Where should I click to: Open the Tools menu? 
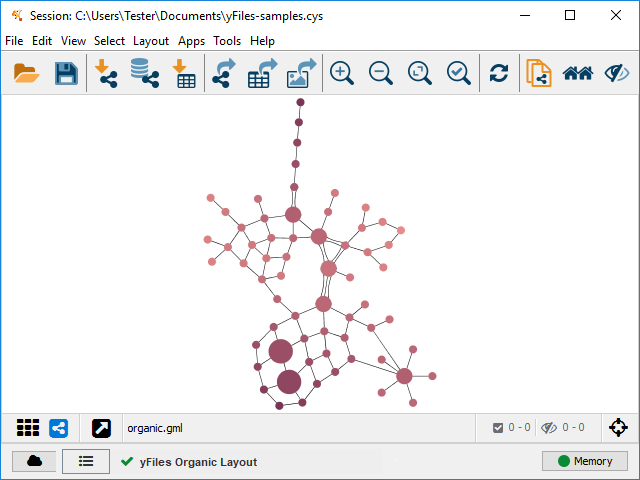click(227, 41)
